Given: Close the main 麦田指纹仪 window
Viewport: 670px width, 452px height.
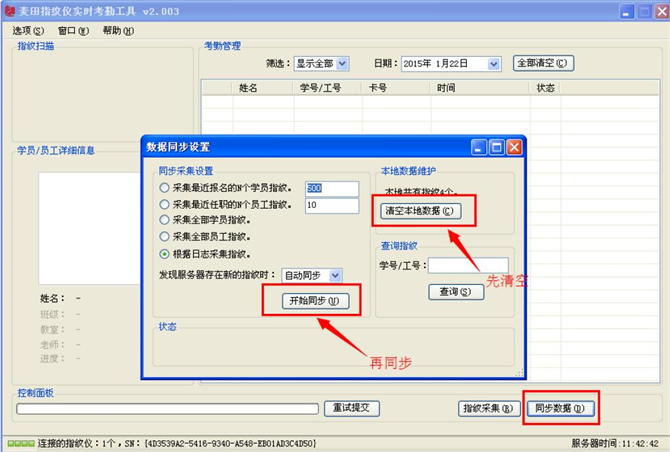Looking at the screenshot, I should (662, 11).
